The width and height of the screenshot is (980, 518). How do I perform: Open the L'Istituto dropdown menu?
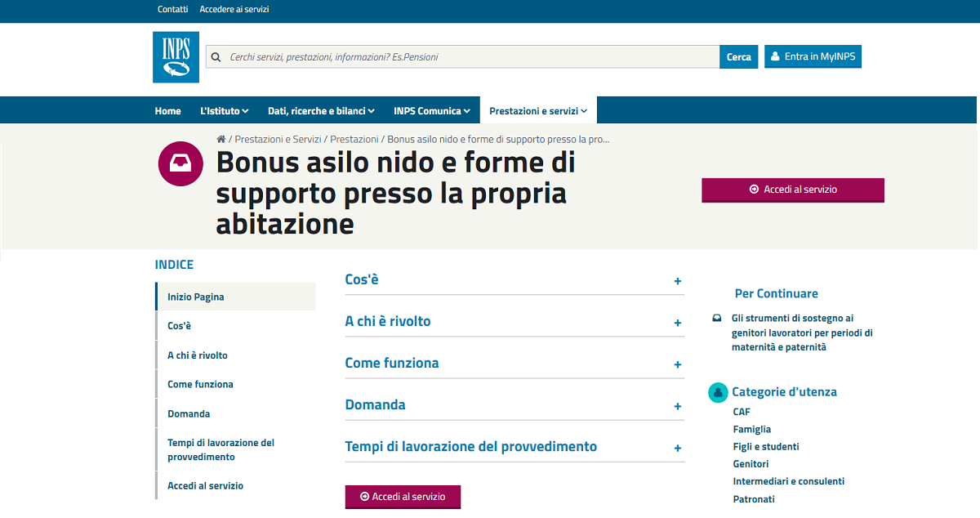pyautogui.click(x=224, y=111)
